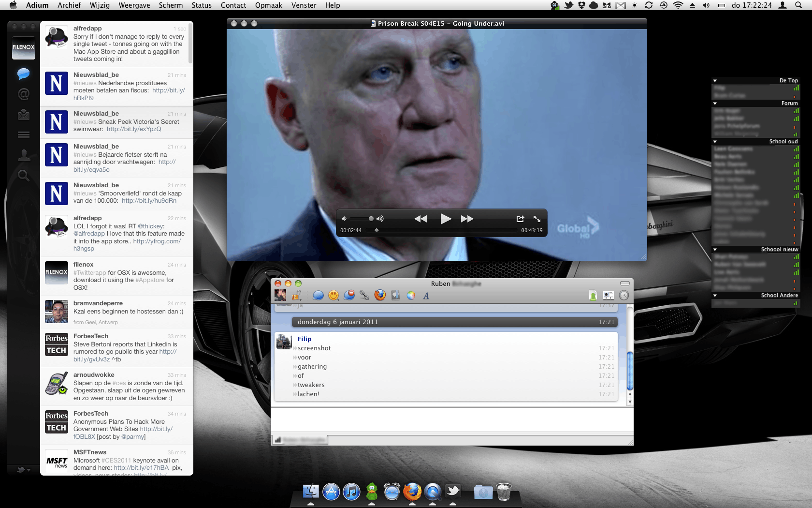Open the Twitter search magnifier icon
812x508 pixels.
pyautogui.click(x=23, y=176)
